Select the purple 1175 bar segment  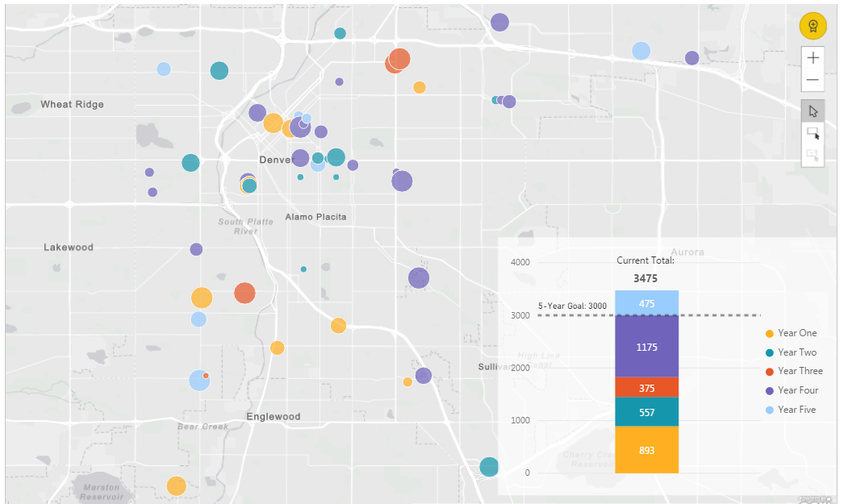647,346
